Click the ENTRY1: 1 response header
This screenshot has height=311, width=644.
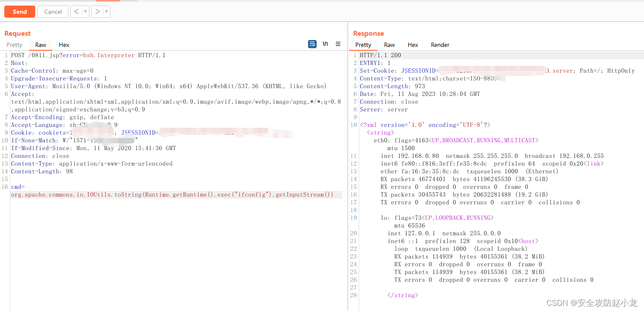pos(375,63)
